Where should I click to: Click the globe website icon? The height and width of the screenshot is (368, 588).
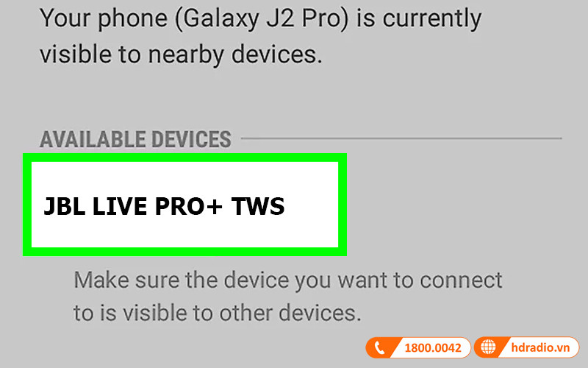[x=488, y=347]
